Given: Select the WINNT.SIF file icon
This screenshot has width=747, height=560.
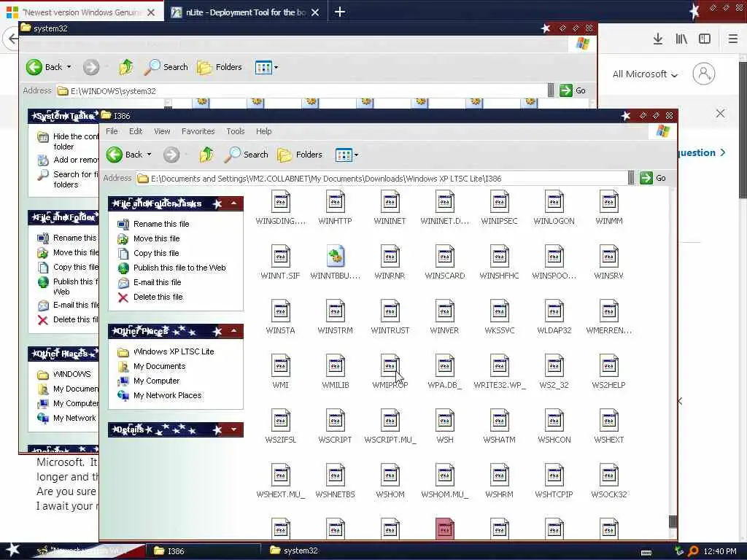Looking at the screenshot, I should point(281,257).
